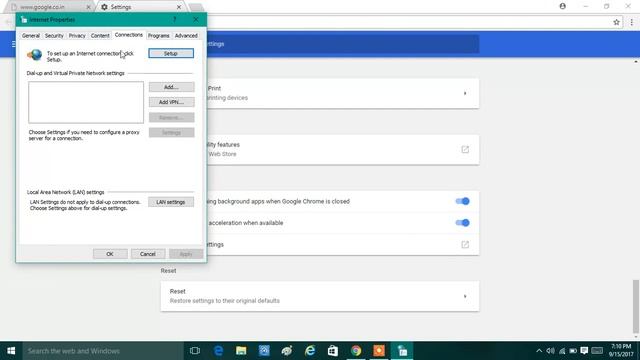Expand the Print section arrow
Screen dimensions: 640x360
(465, 93)
